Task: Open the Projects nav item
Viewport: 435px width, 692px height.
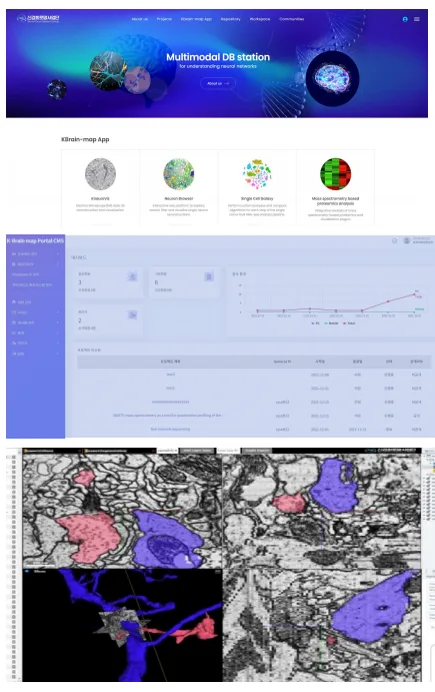Action: coord(164,19)
